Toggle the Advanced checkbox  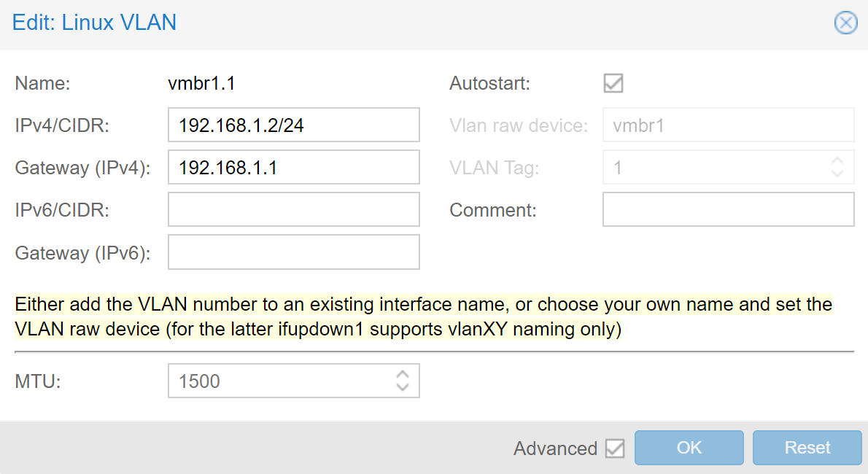[615, 448]
